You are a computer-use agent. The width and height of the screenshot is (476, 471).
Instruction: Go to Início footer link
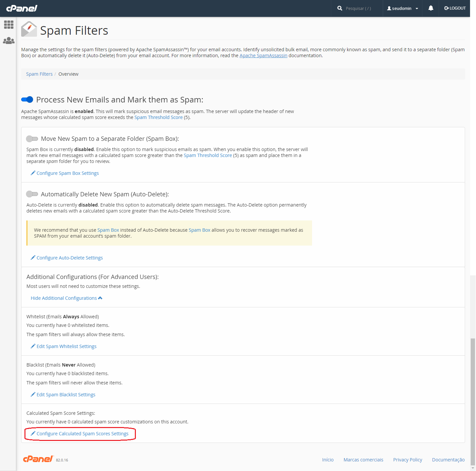[328, 460]
